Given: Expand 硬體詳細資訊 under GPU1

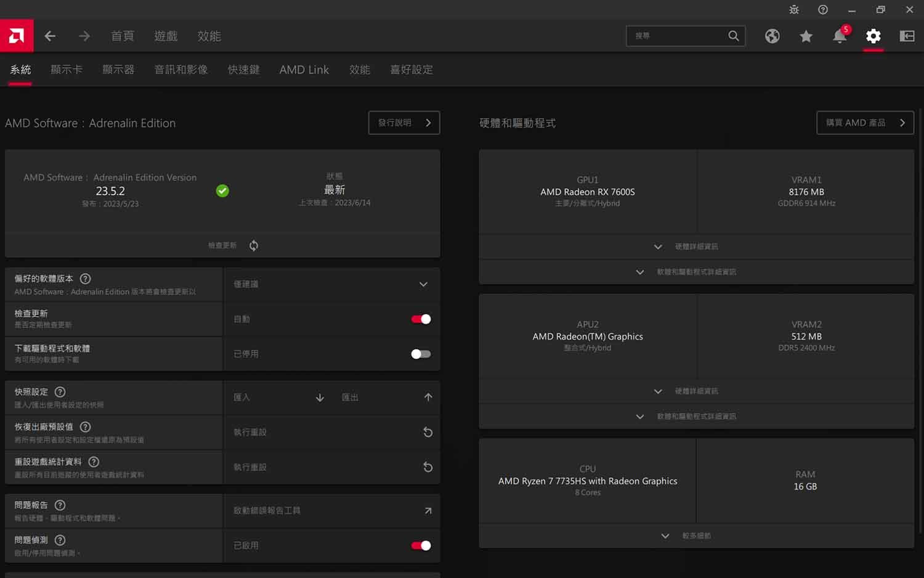Looking at the screenshot, I should [x=696, y=246].
